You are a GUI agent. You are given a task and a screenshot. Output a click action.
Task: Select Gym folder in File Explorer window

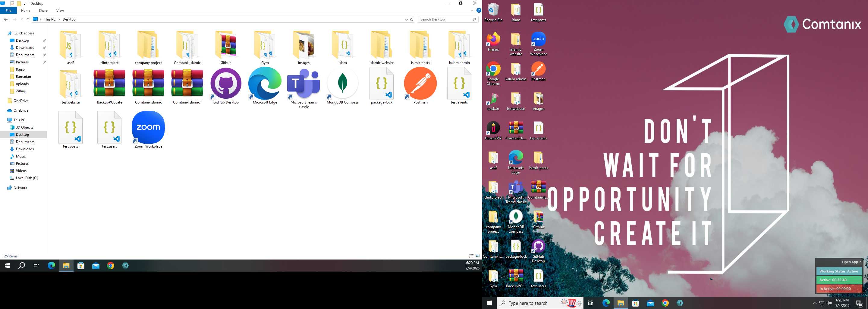(265, 47)
